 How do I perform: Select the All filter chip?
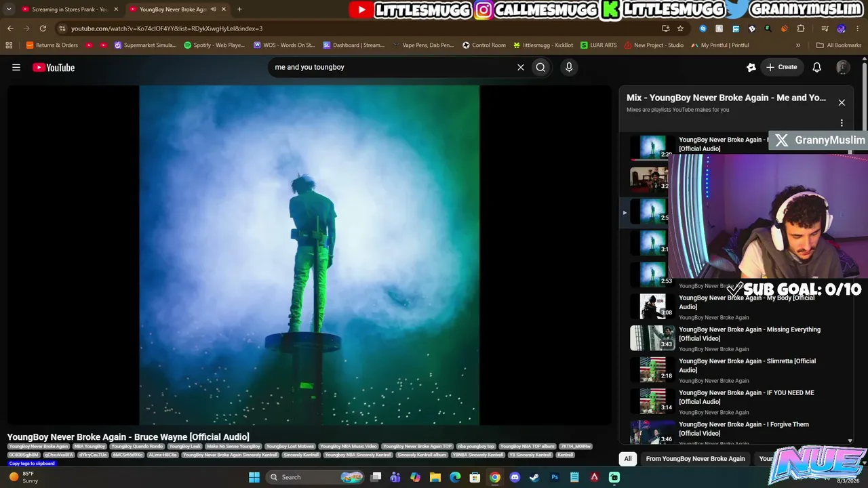[628, 459]
